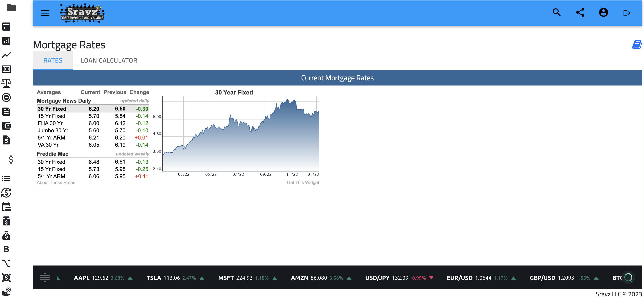This screenshot has height=306, width=644.
Task: Select the VA 30 Yr row
Action: (x=93, y=145)
